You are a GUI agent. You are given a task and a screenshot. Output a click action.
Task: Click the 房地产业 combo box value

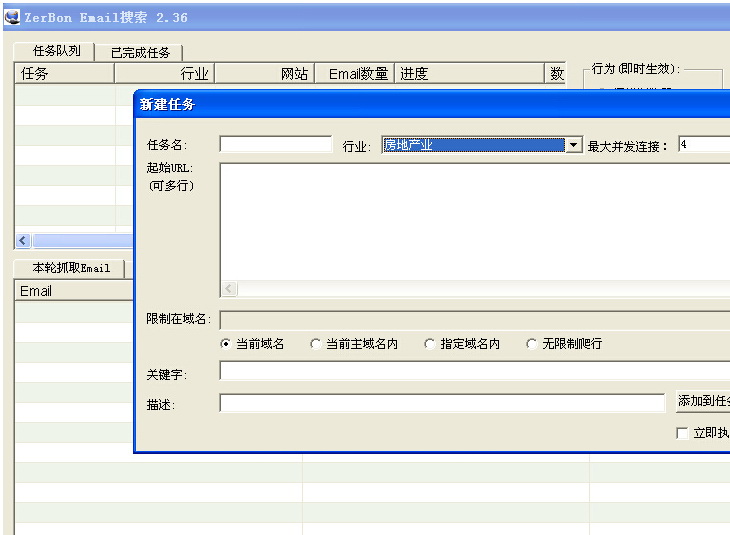[473, 145]
